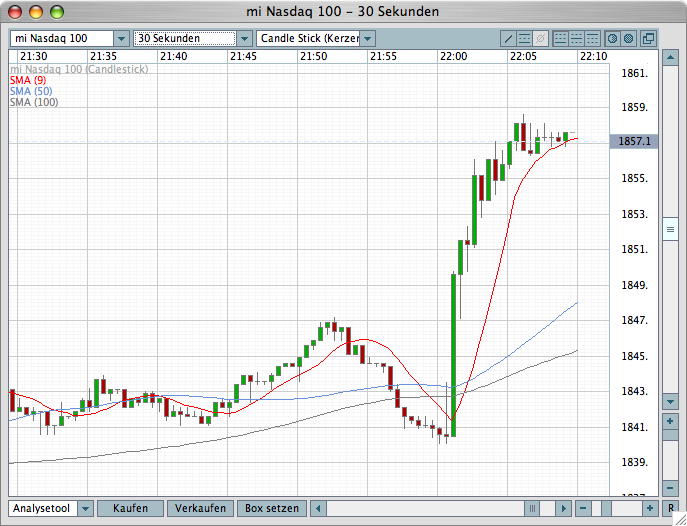Click the 30 Sekunden combo box field
687x526 pixels.
(185, 39)
